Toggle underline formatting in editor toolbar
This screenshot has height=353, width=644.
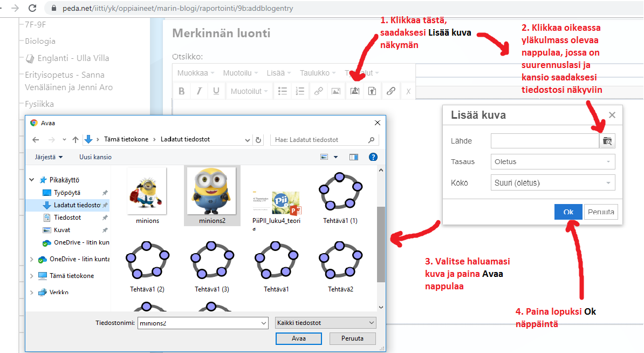(x=216, y=91)
